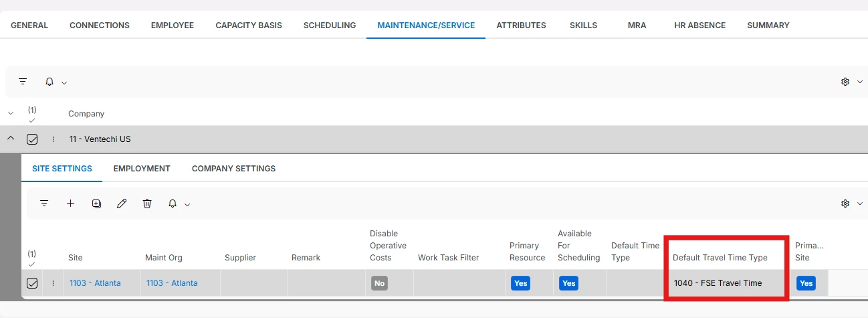Click the site settings filter icon
The height and width of the screenshot is (318, 868).
click(44, 204)
